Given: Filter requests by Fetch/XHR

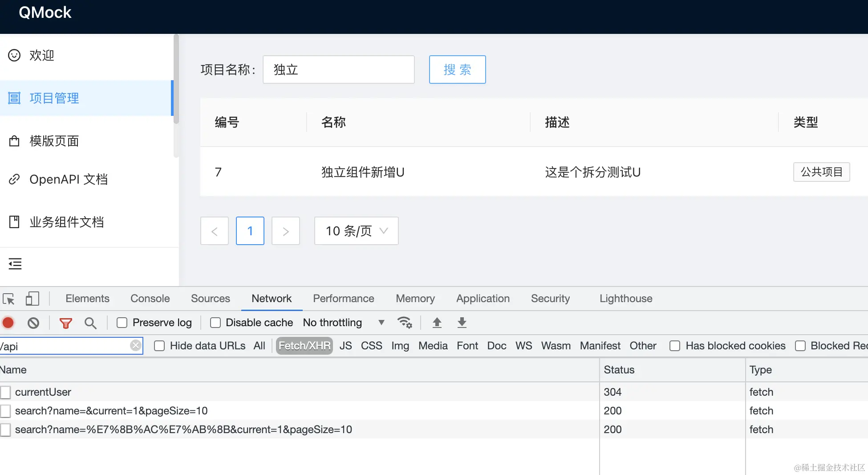Looking at the screenshot, I should pyautogui.click(x=304, y=346).
